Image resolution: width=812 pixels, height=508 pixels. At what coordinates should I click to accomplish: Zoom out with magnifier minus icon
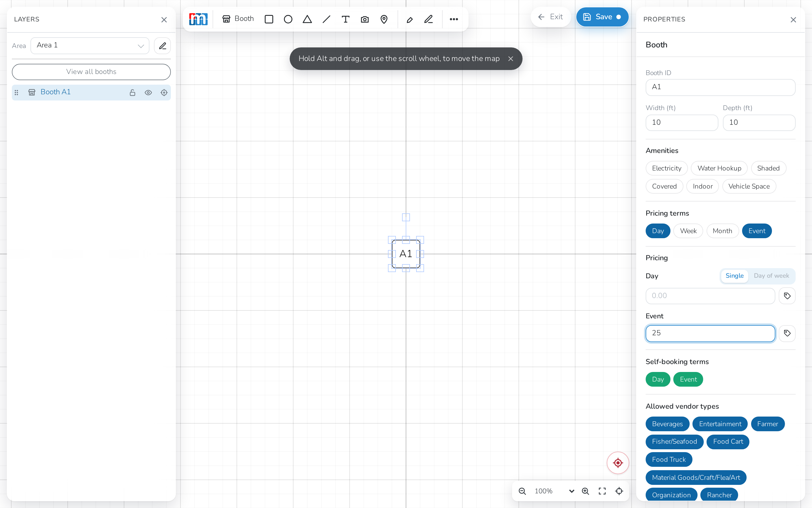(x=522, y=491)
